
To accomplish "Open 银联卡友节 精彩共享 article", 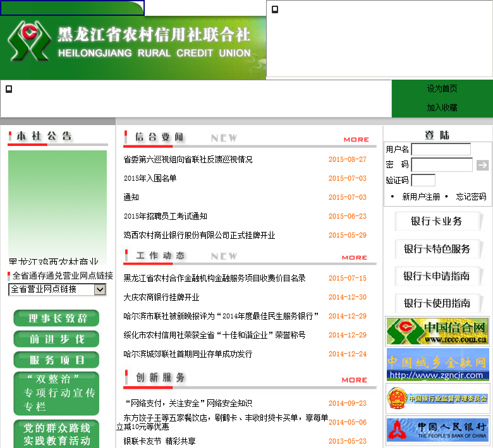I will (x=159, y=441).
